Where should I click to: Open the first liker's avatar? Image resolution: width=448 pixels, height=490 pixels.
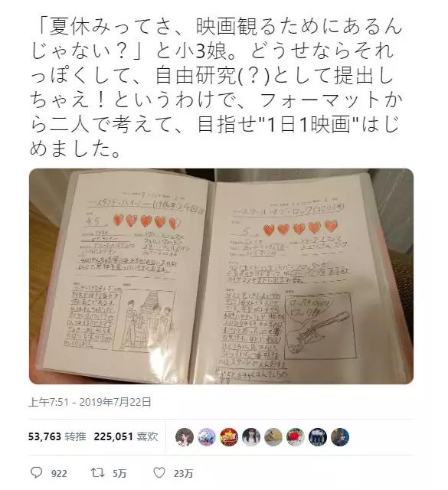pos(185,437)
